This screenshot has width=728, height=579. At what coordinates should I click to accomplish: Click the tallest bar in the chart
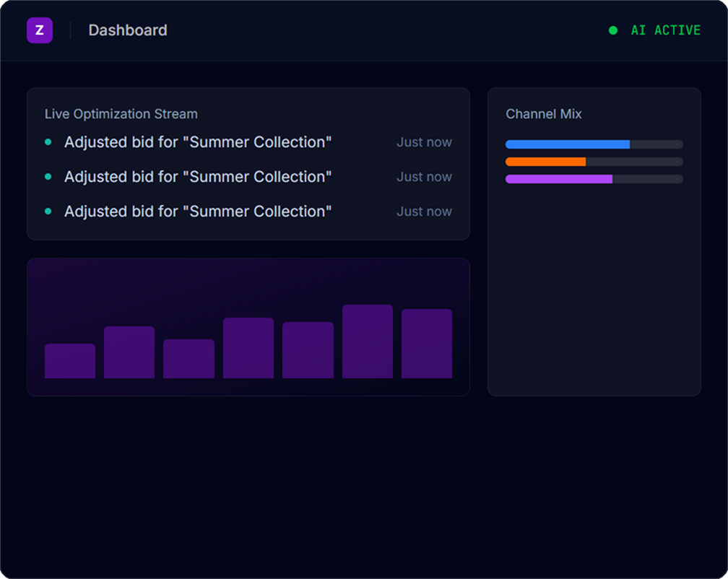[367, 341]
